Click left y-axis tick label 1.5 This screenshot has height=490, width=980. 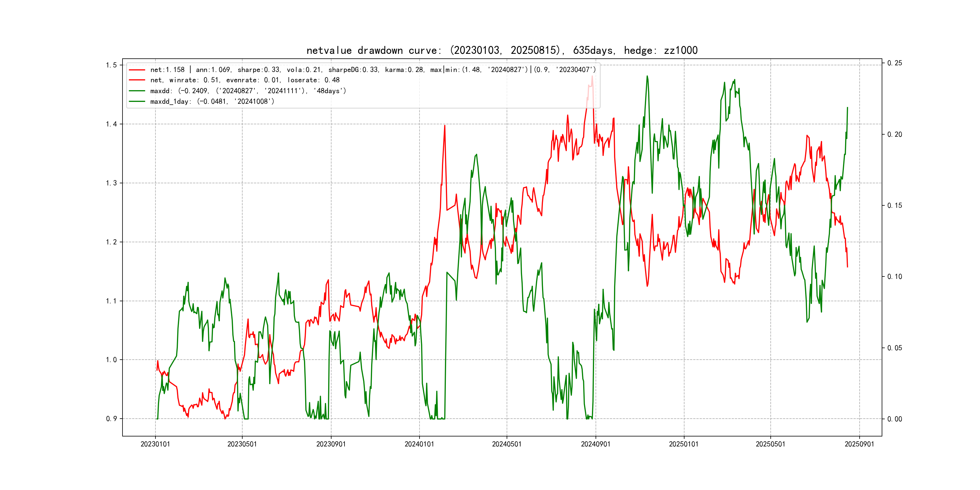(x=112, y=65)
